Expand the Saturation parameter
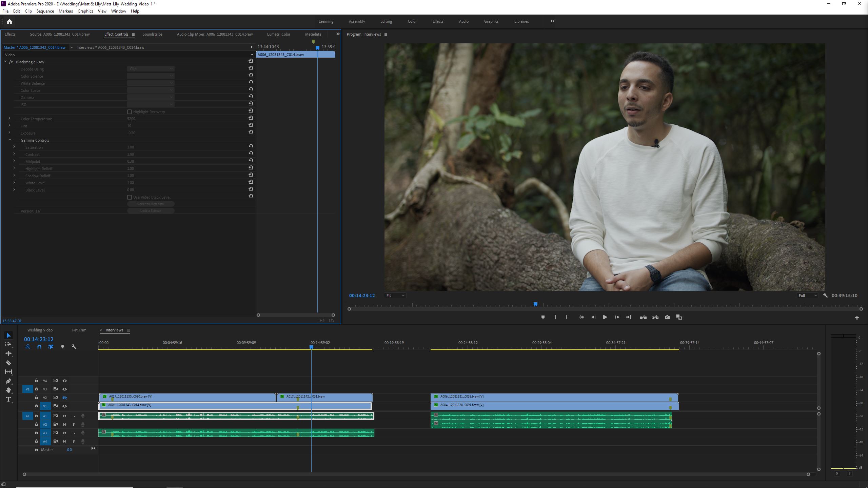Viewport: 868px width, 488px height. (14, 147)
